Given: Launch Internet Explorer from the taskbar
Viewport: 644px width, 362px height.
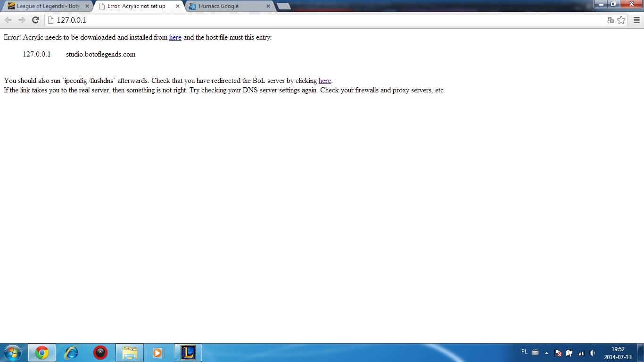Looking at the screenshot, I should pyautogui.click(x=71, y=353).
